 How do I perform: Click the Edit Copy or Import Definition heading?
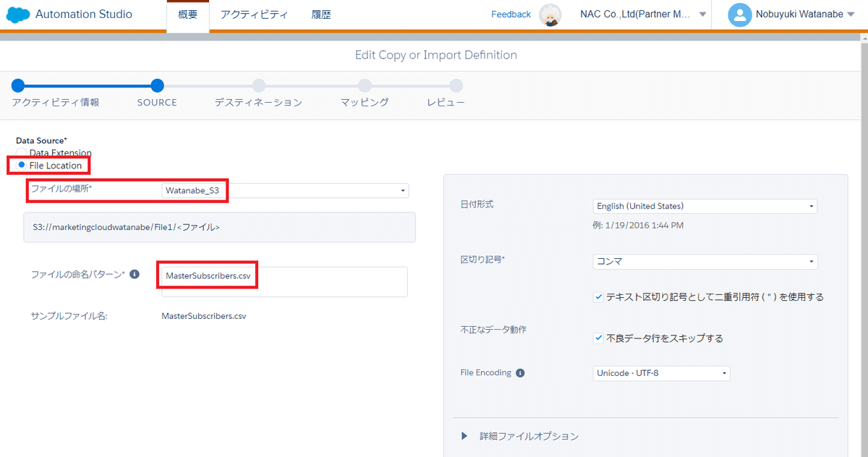(435, 55)
